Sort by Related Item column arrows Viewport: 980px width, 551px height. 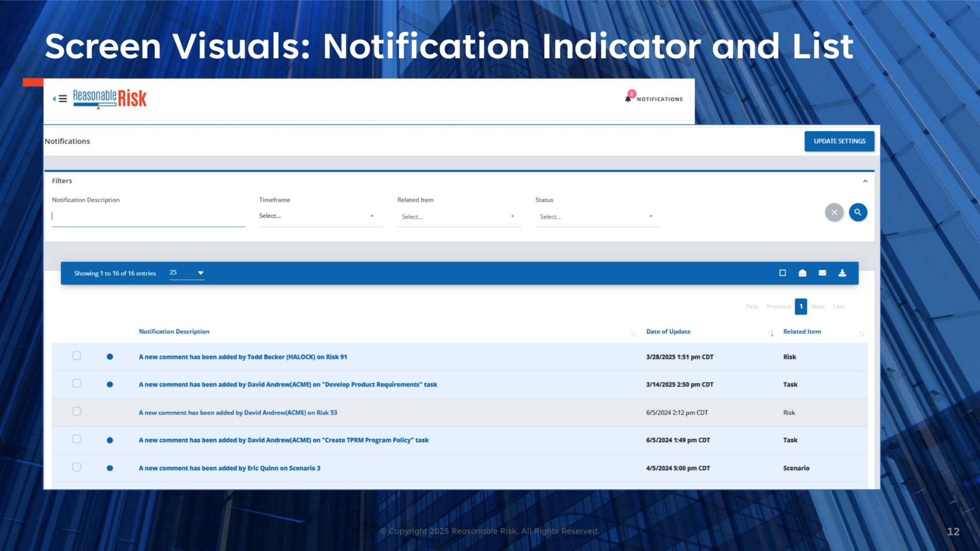tap(862, 334)
